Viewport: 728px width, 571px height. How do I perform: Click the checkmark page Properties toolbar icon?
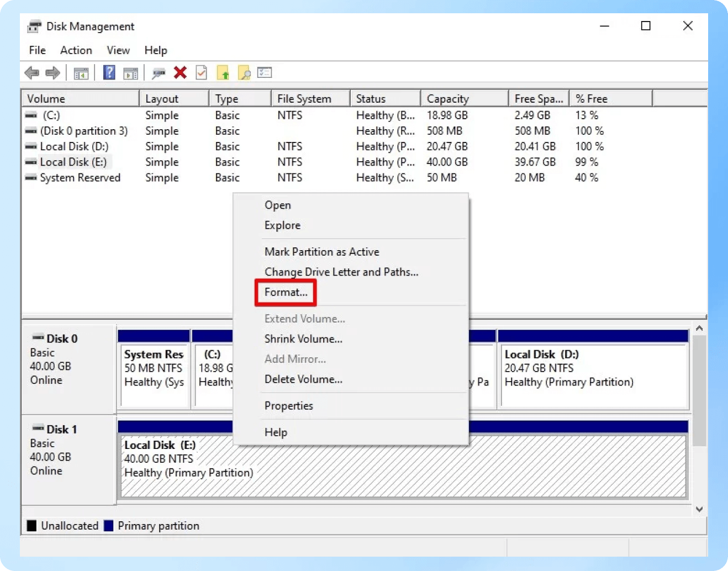tap(202, 72)
